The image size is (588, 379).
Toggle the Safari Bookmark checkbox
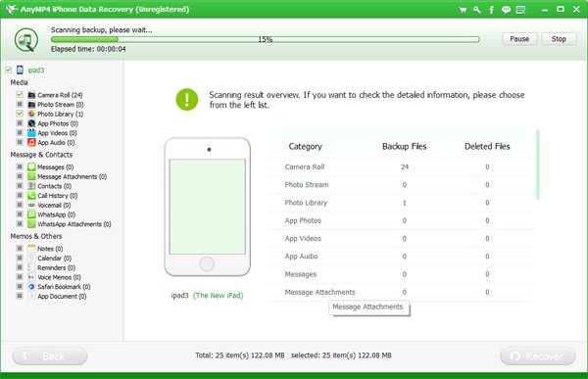(20, 286)
